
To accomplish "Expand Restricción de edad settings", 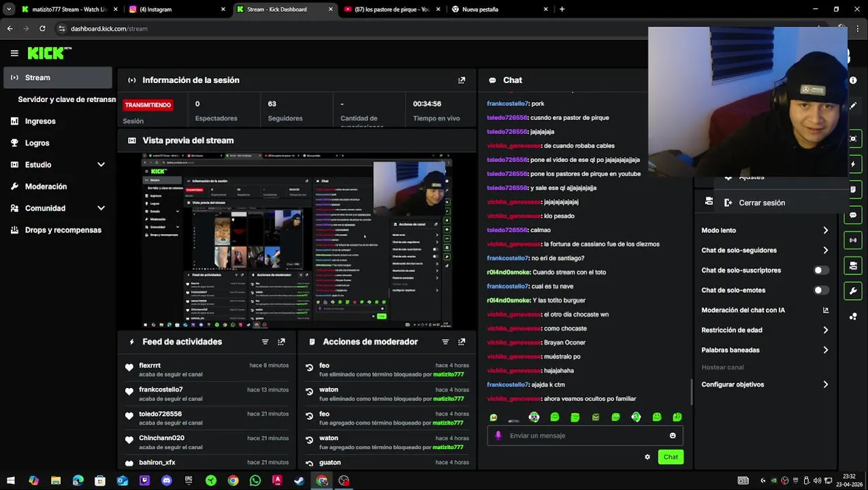I will coord(765,330).
